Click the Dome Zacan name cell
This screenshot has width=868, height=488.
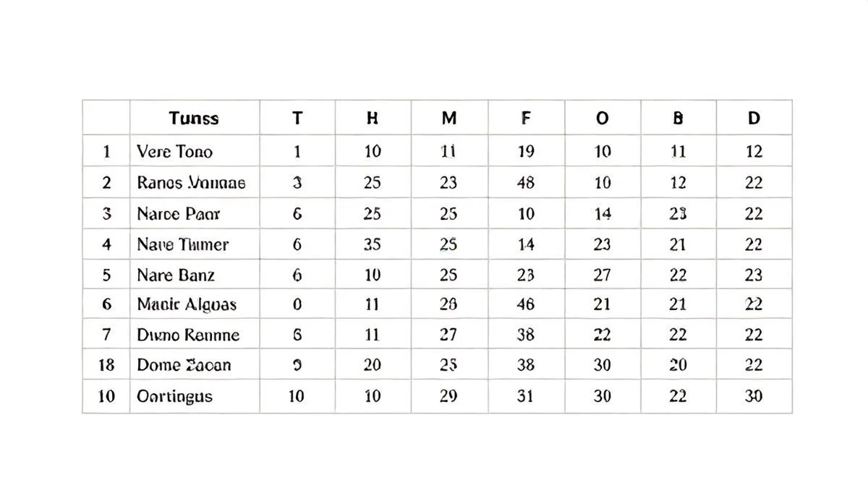[x=184, y=365]
